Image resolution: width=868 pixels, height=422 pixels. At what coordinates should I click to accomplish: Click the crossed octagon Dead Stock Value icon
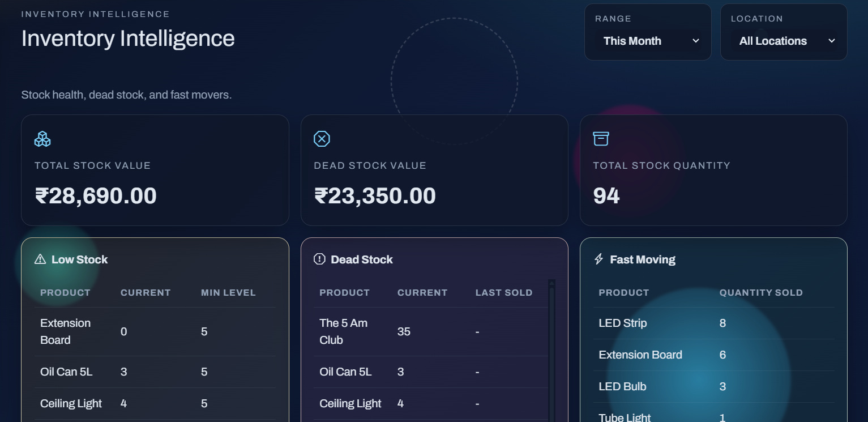[322, 139]
